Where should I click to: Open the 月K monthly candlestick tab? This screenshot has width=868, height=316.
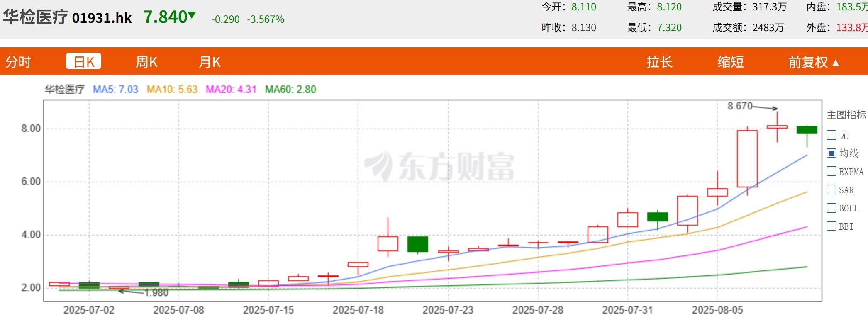click(x=210, y=62)
